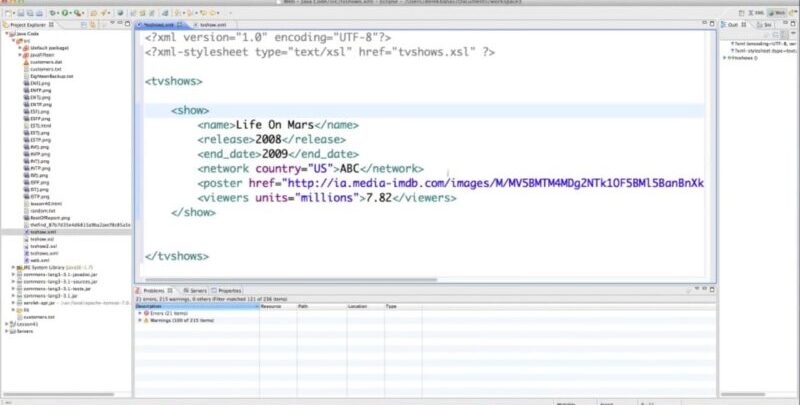Collapse All in Project Explorer toolbar
This screenshot has height=405, width=800.
pos(84,24)
